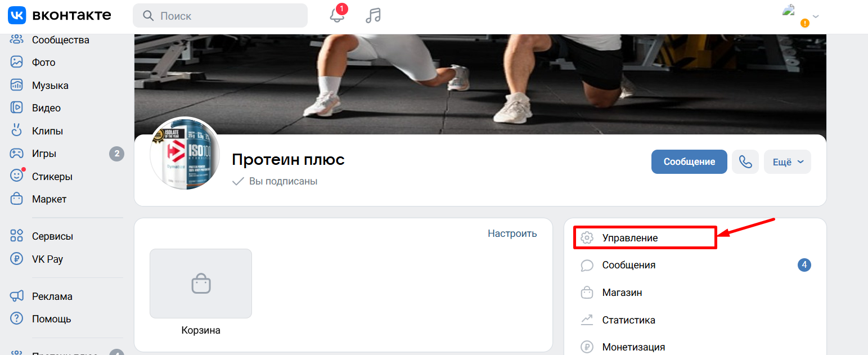Open the Корзина cart thumbnail

tap(201, 284)
